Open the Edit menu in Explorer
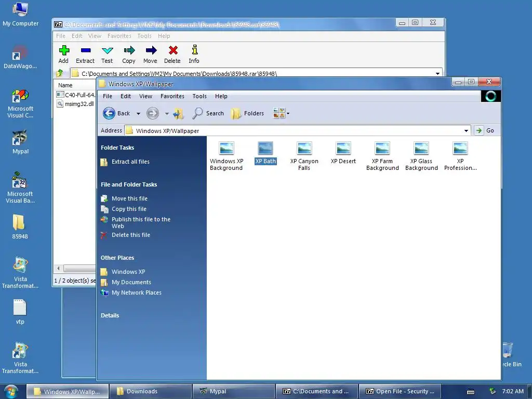 pyautogui.click(x=126, y=96)
